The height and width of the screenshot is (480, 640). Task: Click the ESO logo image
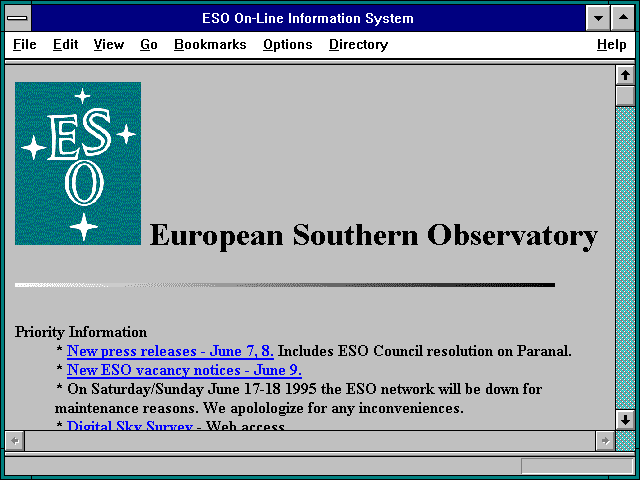point(78,163)
